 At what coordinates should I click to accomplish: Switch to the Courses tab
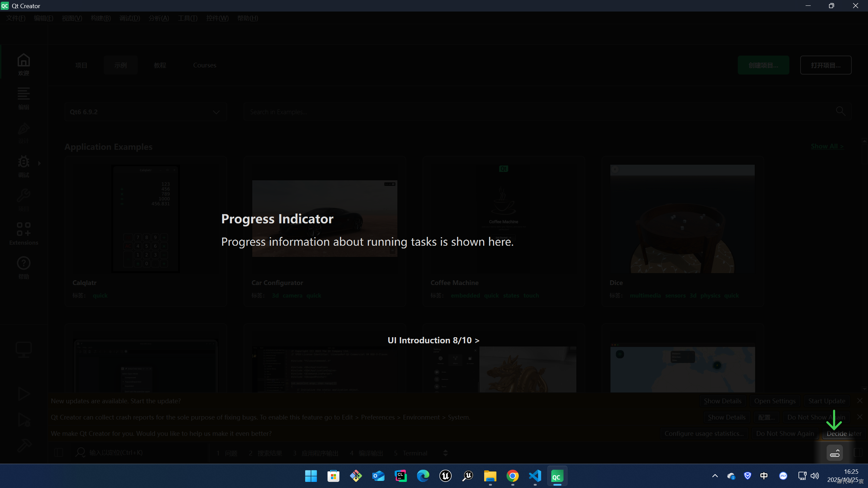coord(204,65)
